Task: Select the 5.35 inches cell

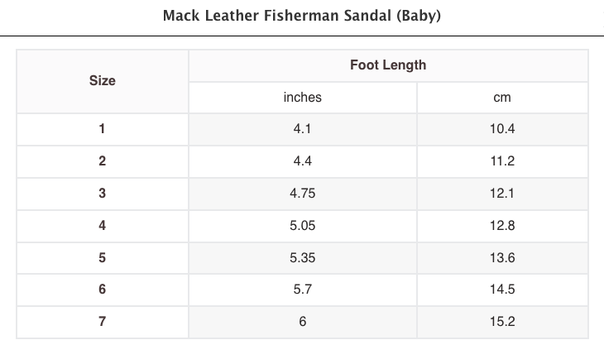Action: 302,257
